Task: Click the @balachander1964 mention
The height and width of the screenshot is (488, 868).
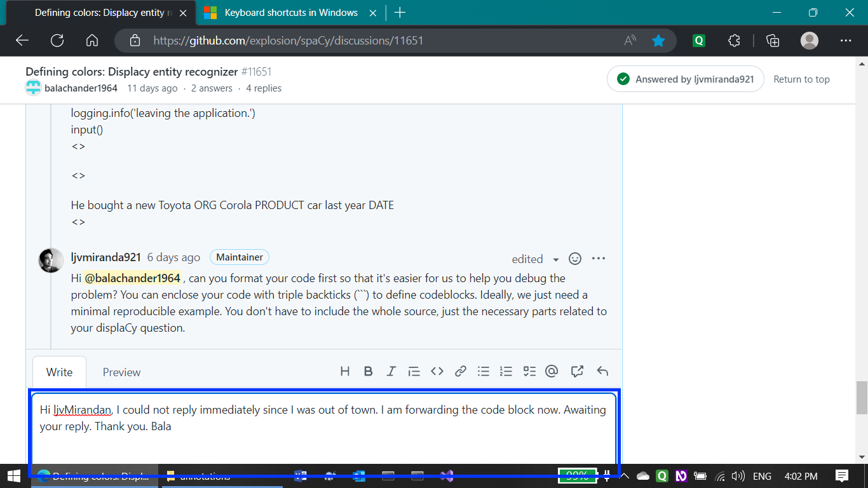Action: coord(132,278)
